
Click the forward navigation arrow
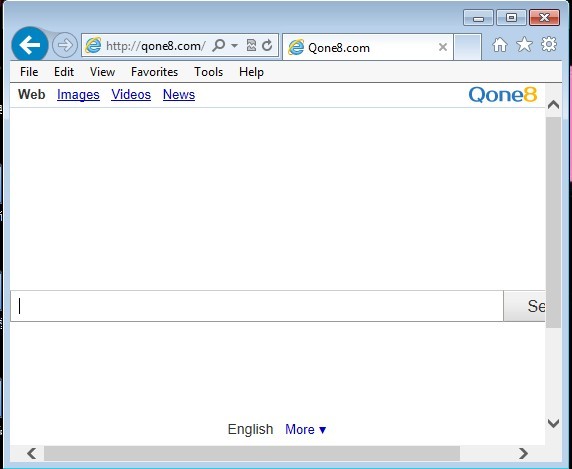coord(65,46)
